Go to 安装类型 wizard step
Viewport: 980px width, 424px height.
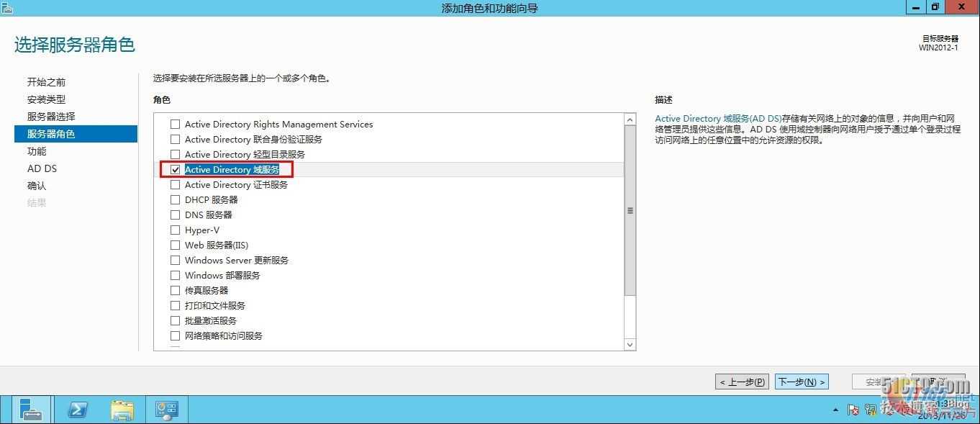point(47,99)
